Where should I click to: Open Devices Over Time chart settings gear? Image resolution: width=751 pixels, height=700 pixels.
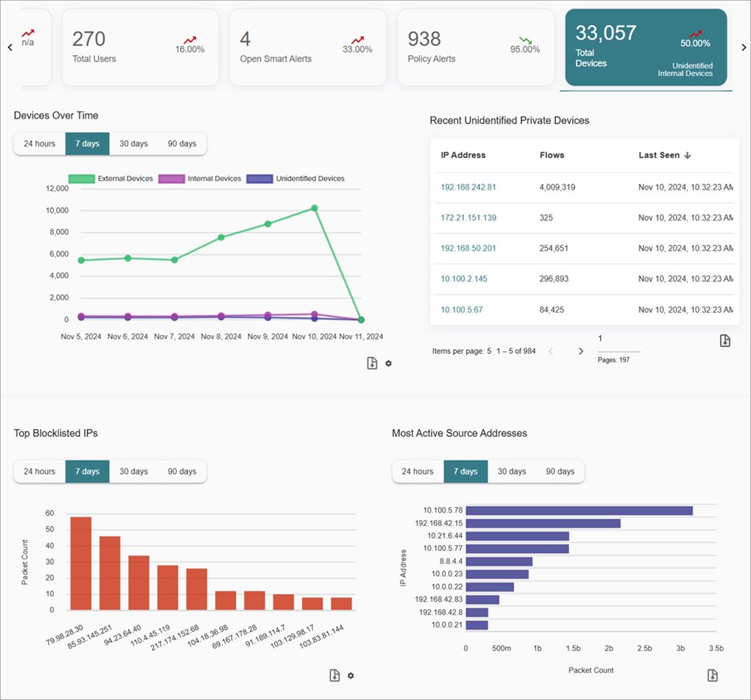[388, 363]
